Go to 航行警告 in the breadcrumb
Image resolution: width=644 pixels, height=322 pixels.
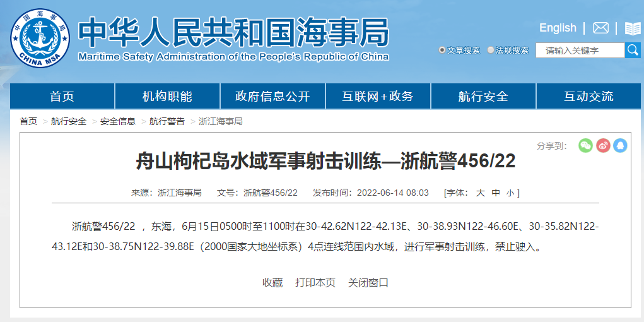[x=167, y=121]
